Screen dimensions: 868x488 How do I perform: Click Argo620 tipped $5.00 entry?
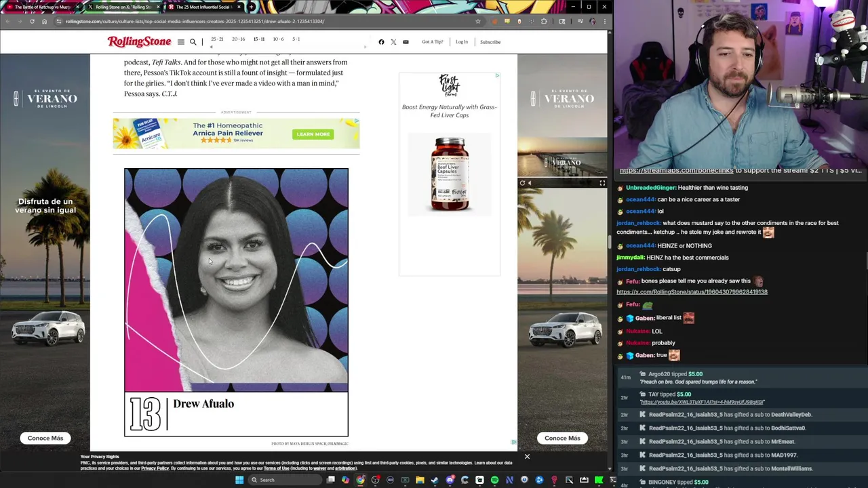pyautogui.click(x=742, y=378)
